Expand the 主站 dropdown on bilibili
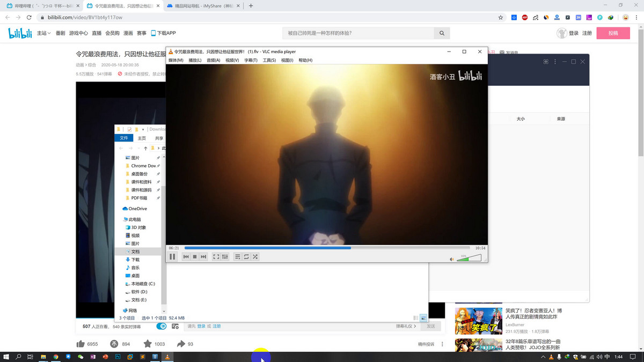Screen dimensions: 644x362 pyautogui.click(x=44, y=33)
